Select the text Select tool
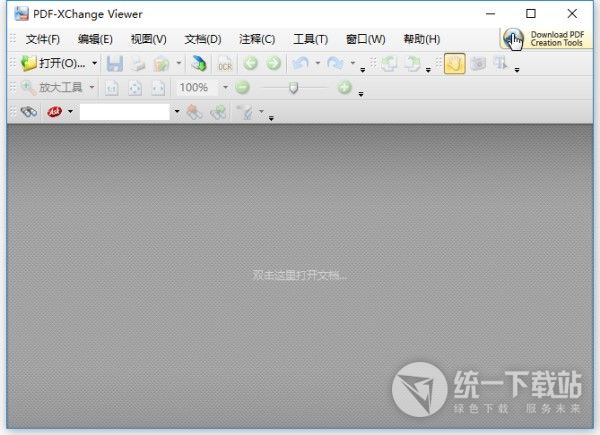 tap(501, 64)
